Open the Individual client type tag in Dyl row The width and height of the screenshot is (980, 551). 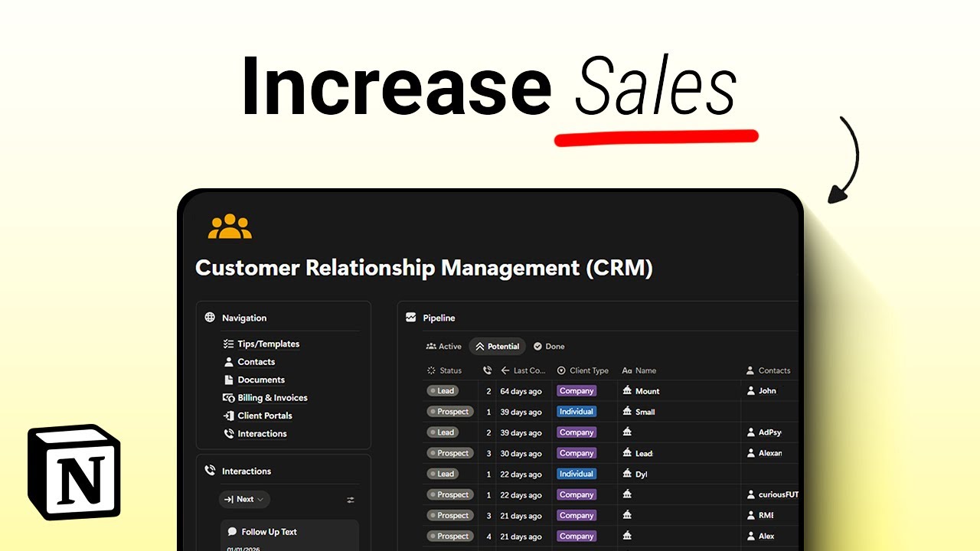577,474
